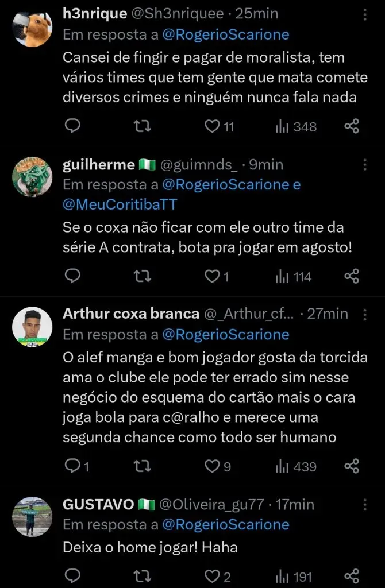Reply to guilherme's tweet

coord(72,277)
